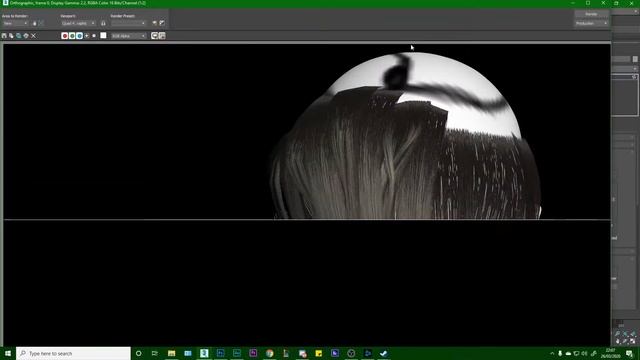Viewport: 640px width, 360px height.
Task: Open Task View on the taskbar
Action: (155, 353)
